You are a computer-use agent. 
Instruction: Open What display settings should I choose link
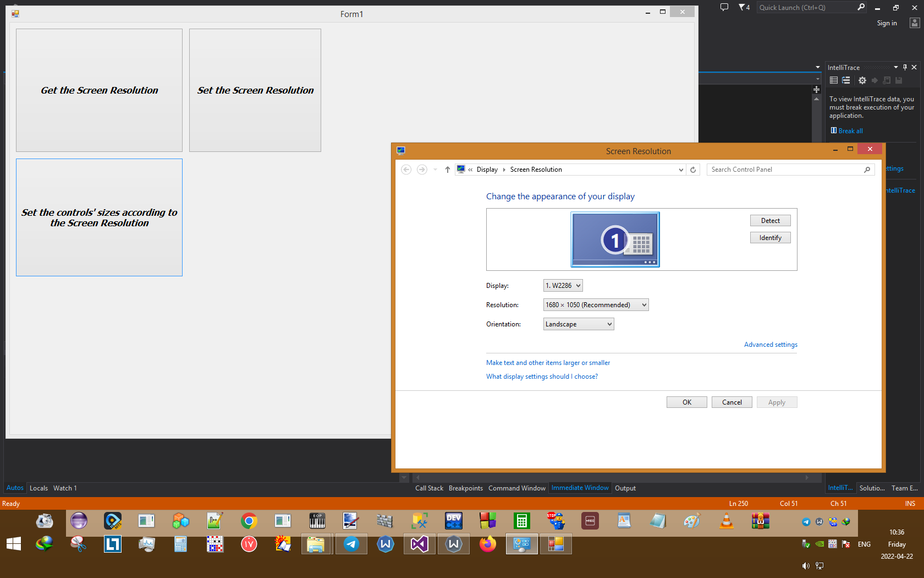pyautogui.click(x=542, y=377)
